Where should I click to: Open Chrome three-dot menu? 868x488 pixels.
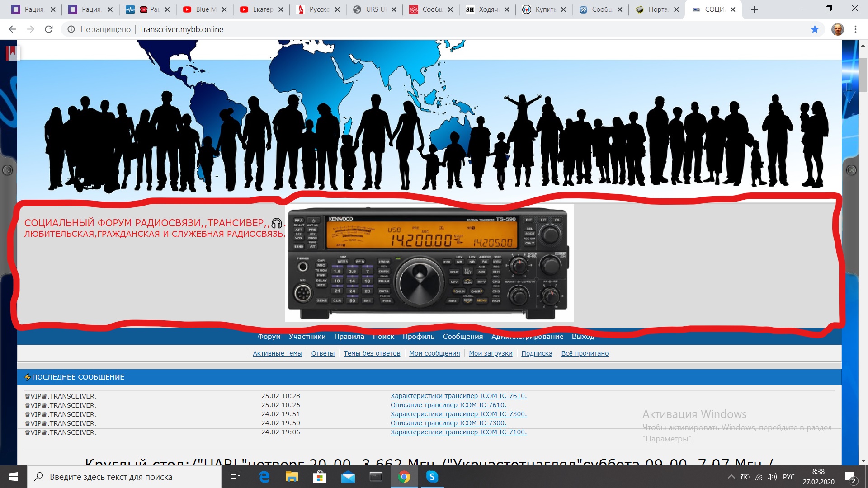pyautogui.click(x=855, y=29)
